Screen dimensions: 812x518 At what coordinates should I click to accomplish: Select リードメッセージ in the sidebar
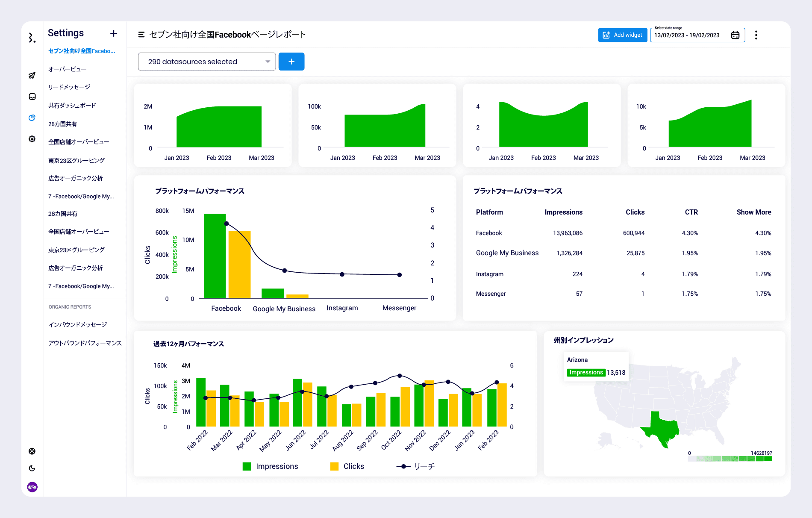[69, 87]
